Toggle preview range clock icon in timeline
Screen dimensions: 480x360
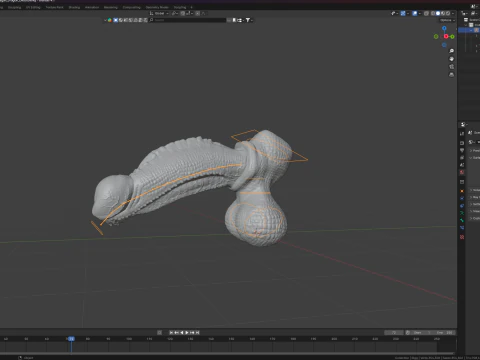coord(408,332)
